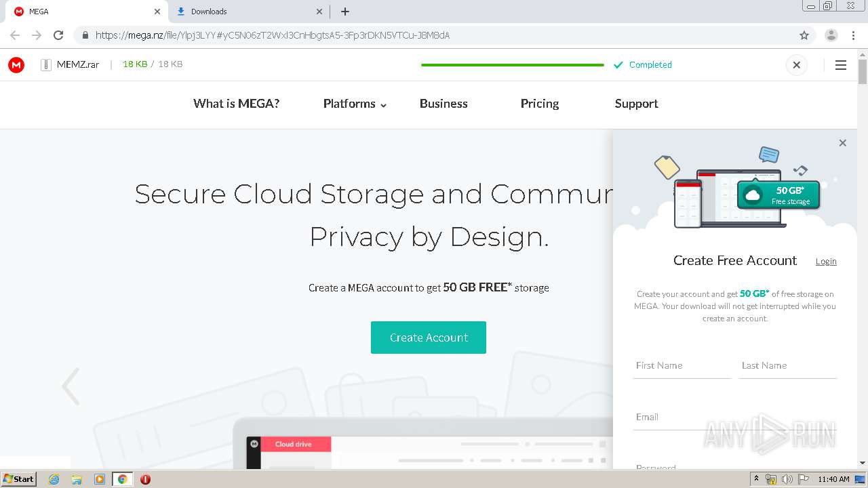868x488 pixels.
Task: Click the teal Create Account button
Action: tap(429, 338)
